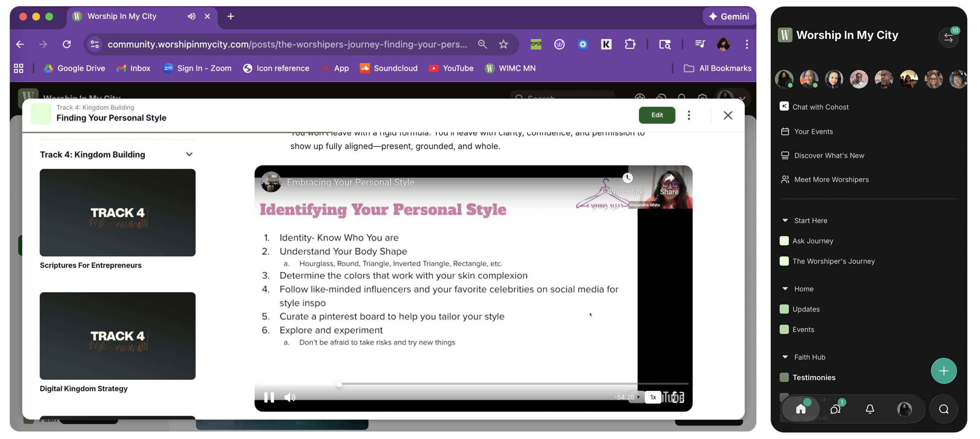Click the green plus create button
The height and width of the screenshot is (439, 980).
[943, 370]
